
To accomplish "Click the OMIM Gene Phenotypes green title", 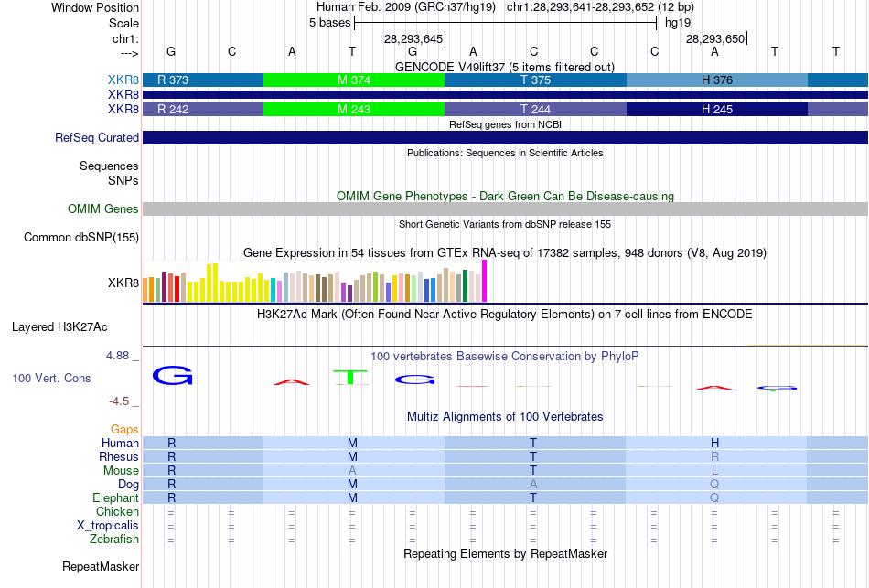I will click(x=505, y=197).
